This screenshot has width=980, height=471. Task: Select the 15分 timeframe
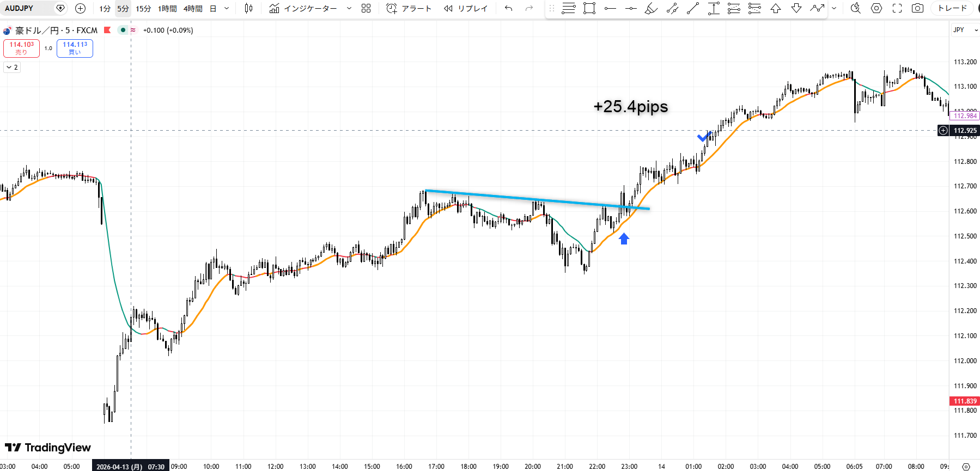click(x=143, y=9)
